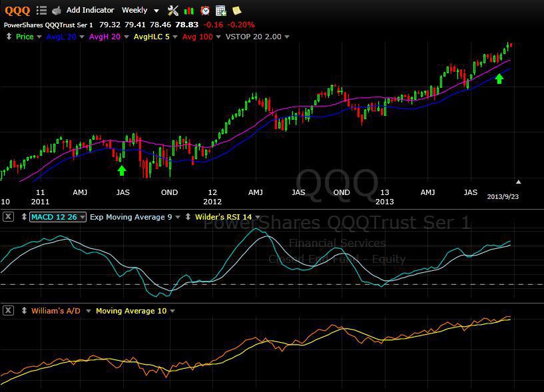Open the yellow sticky note icon

(x=236, y=10)
